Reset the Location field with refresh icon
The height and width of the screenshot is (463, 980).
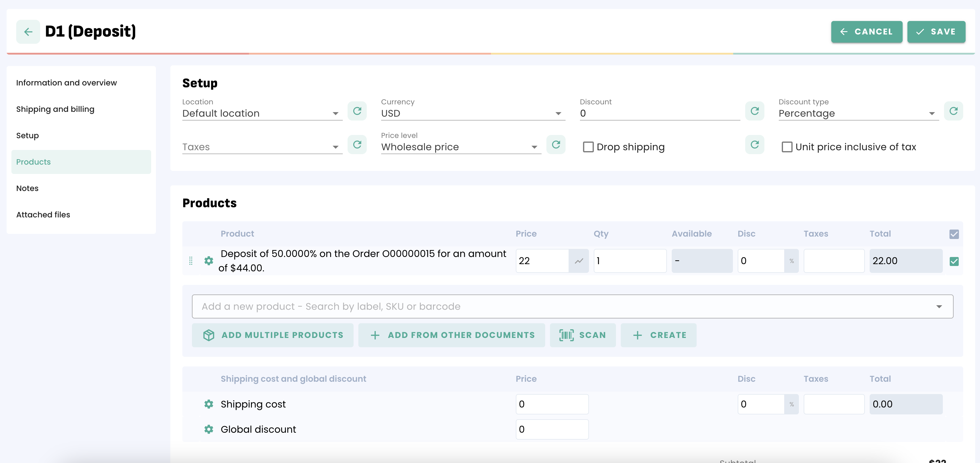(x=357, y=111)
